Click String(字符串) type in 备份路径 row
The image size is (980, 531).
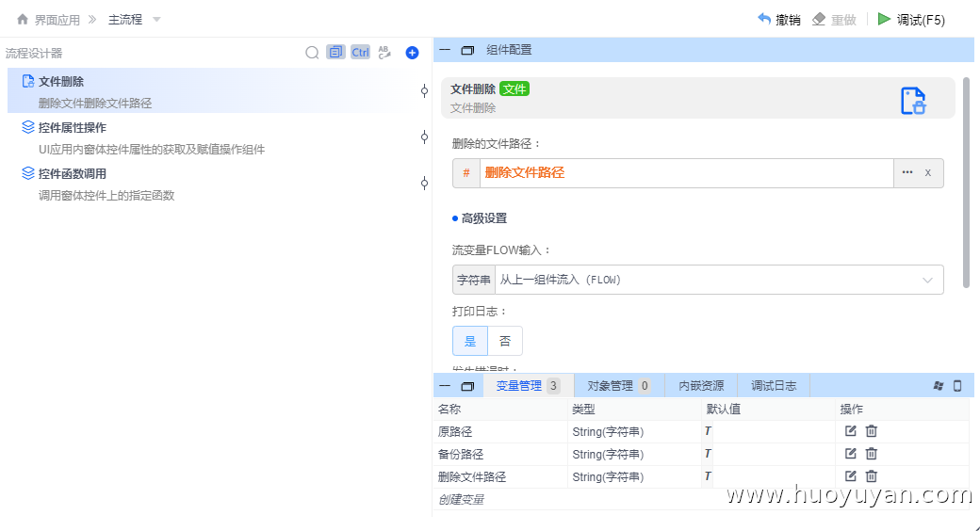tap(608, 454)
